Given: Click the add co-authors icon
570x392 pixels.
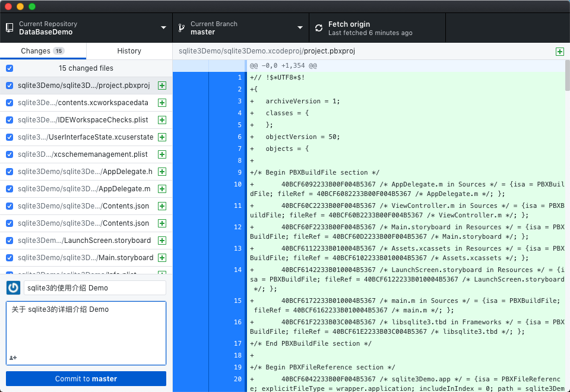Looking at the screenshot, I should tap(13, 358).
